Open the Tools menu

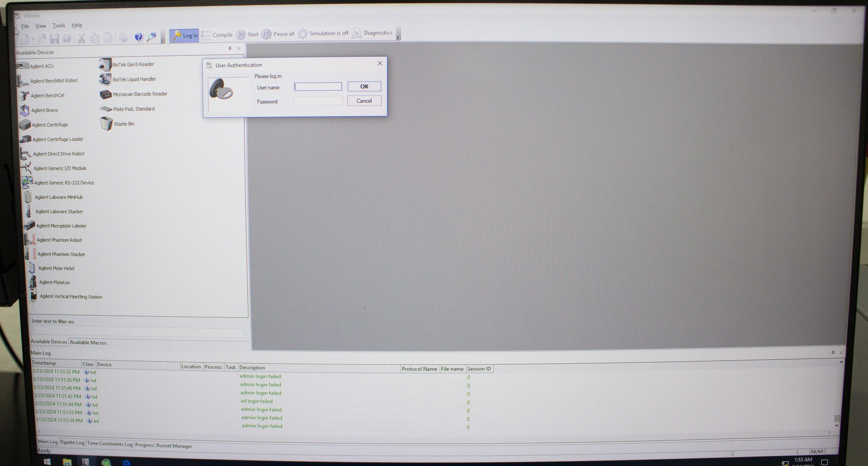point(58,25)
